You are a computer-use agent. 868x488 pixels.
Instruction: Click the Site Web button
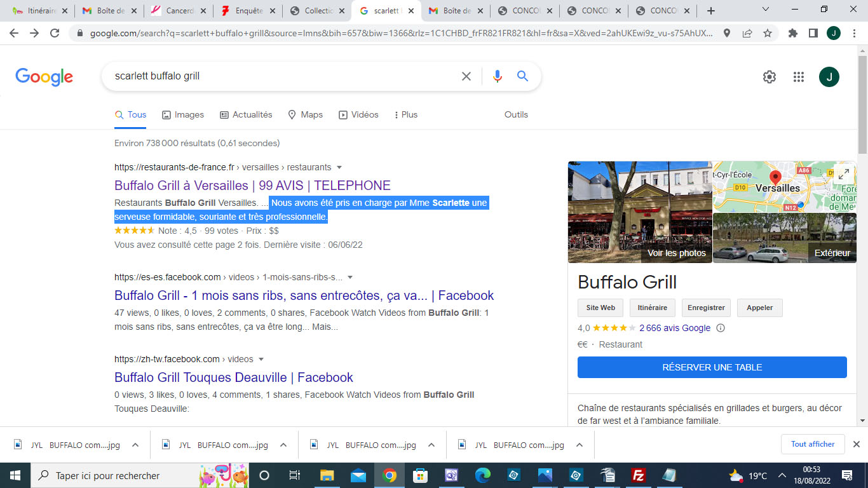[600, 308]
